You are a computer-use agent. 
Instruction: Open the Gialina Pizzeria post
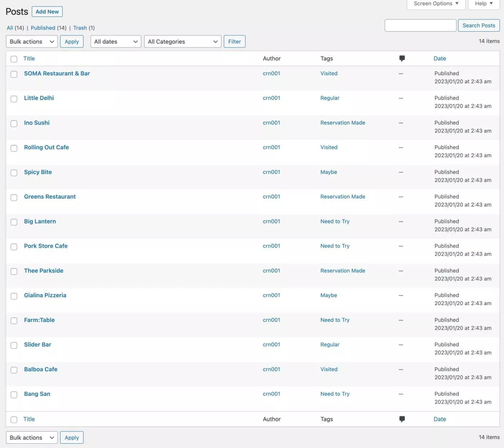[45, 295]
